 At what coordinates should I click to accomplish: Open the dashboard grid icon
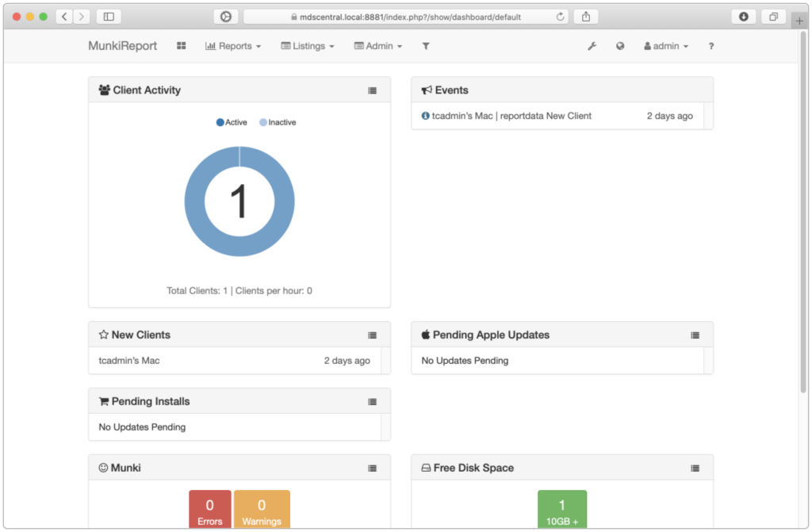point(182,46)
